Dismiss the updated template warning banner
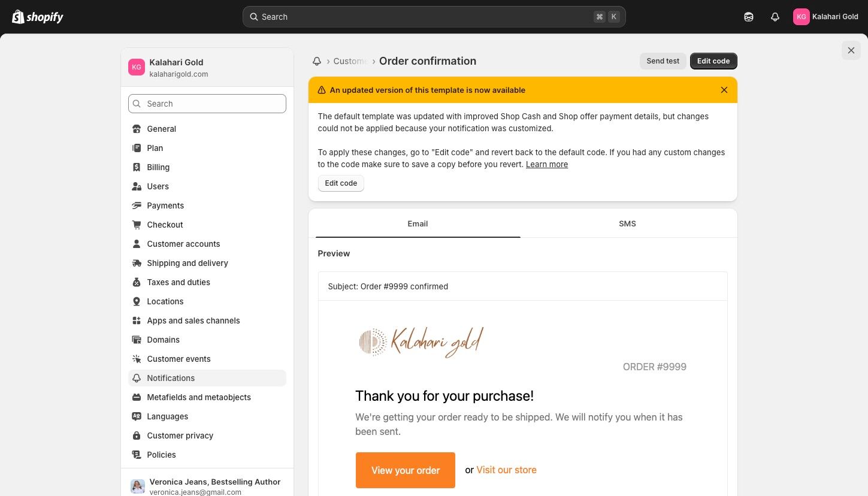Viewport: 868px width, 496px height. pyautogui.click(x=724, y=90)
